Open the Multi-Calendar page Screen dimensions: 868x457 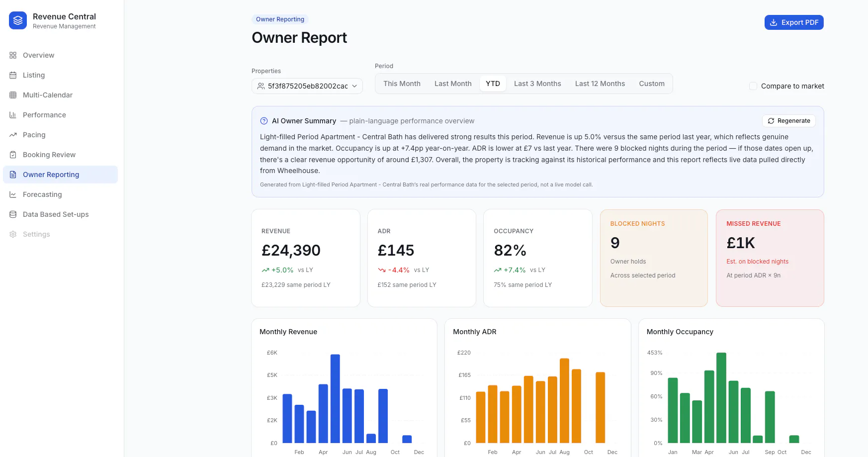point(60,95)
